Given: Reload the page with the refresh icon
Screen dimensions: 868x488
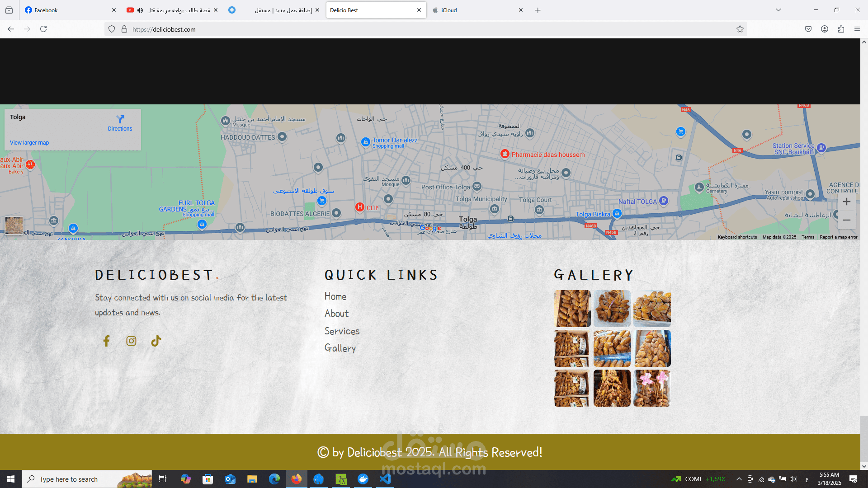Looking at the screenshot, I should [43, 29].
